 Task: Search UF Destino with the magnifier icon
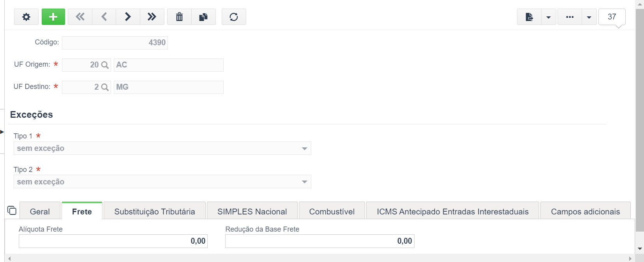coord(105,87)
